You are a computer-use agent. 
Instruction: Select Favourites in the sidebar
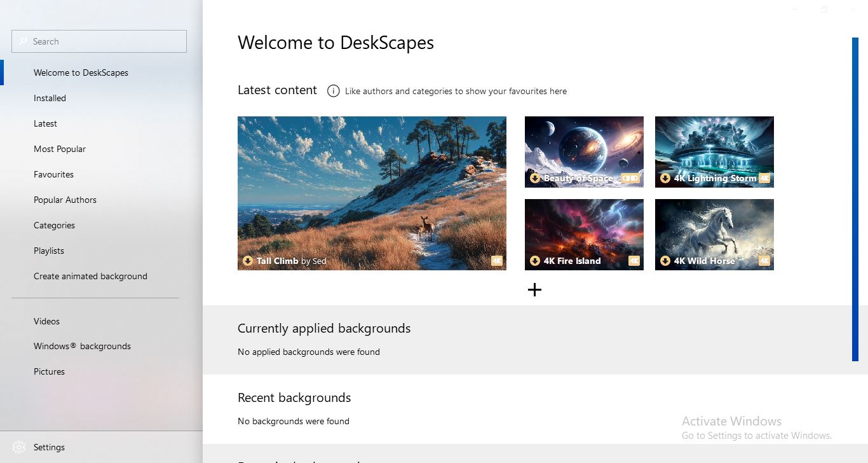[53, 174]
